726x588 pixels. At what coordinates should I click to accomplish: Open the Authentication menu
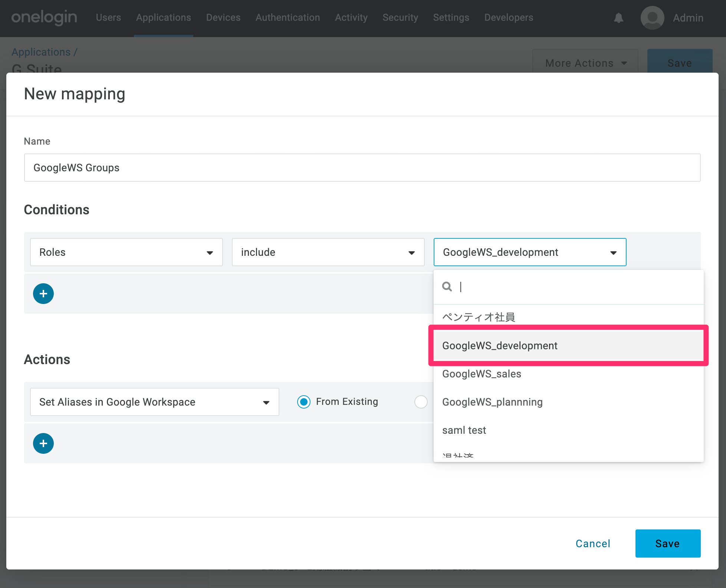[288, 17]
